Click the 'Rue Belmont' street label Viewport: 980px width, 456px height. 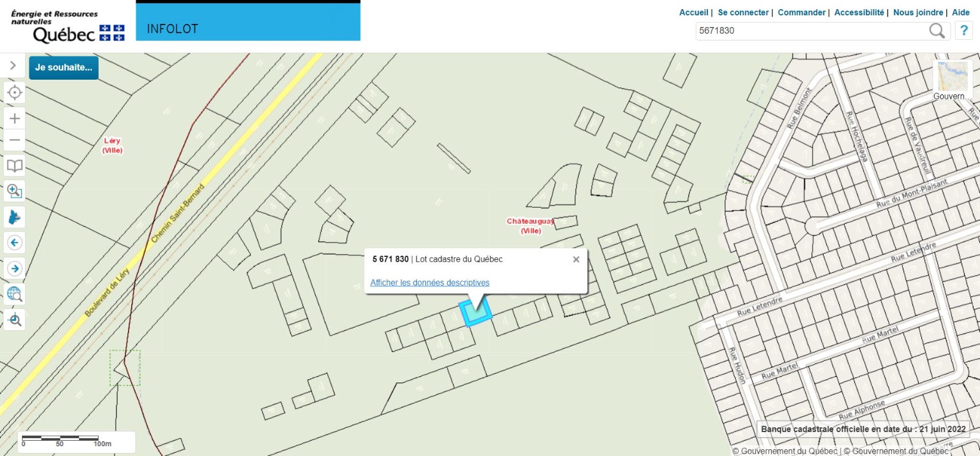[x=799, y=108]
